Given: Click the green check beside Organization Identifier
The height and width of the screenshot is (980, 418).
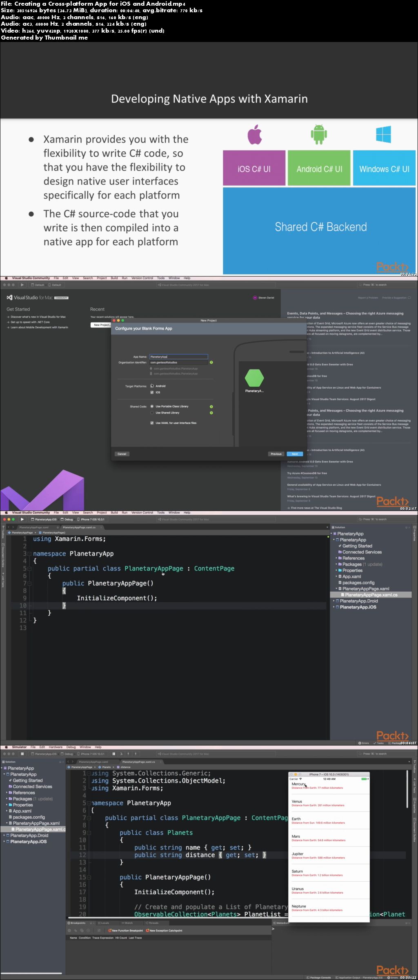Looking at the screenshot, I should 211,362.
